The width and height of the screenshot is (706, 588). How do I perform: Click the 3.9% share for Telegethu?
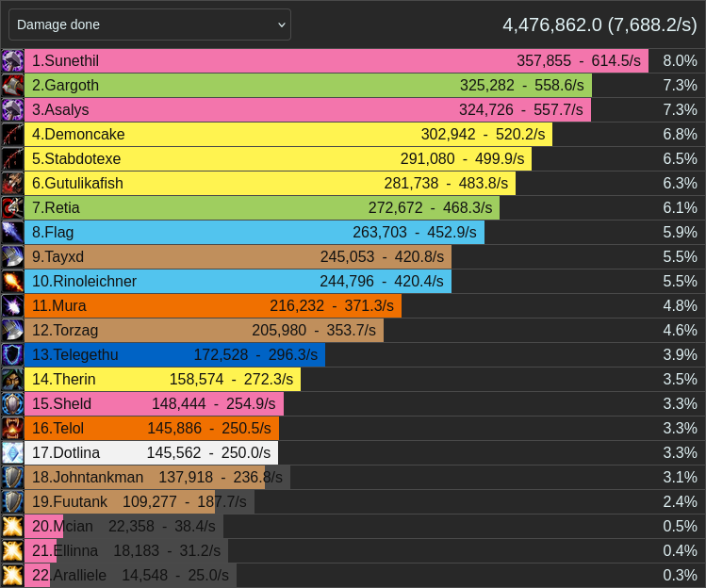pyautogui.click(x=680, y=355)
